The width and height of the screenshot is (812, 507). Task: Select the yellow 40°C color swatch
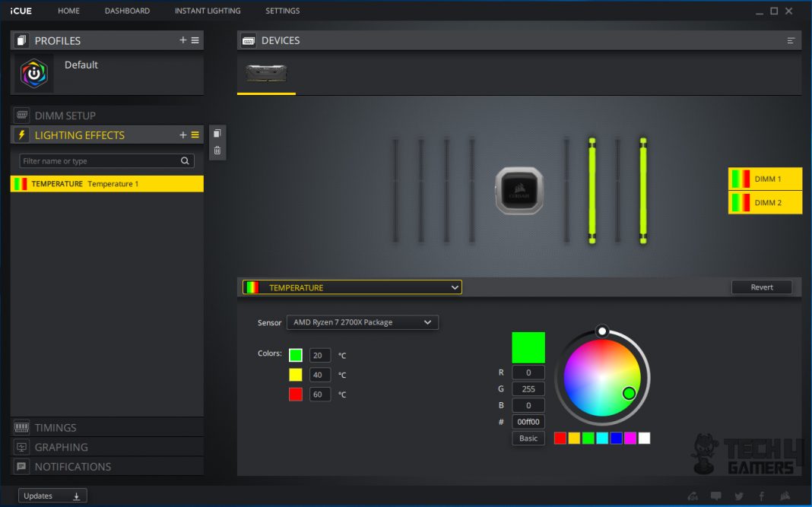tap(296, 375)
